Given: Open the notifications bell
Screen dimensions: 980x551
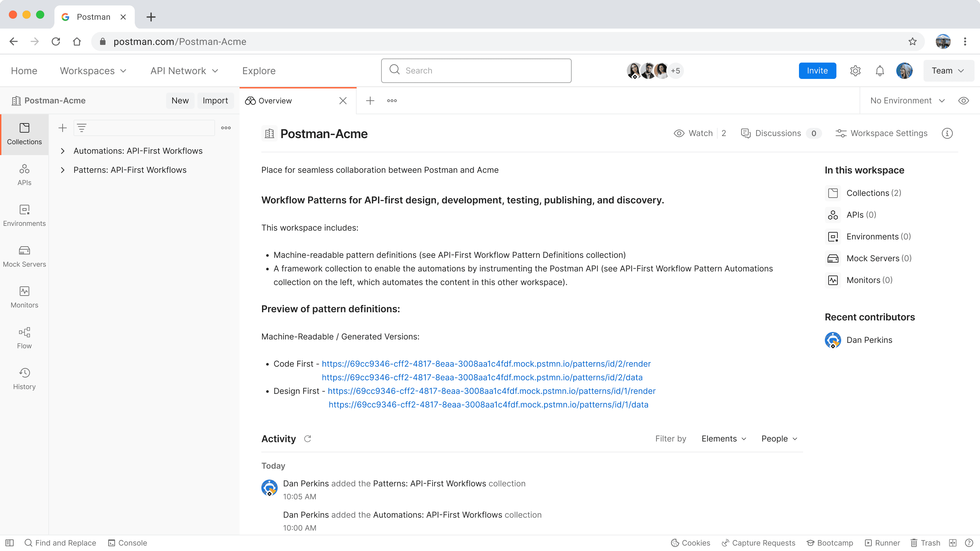Looking at the screenshot, I should point(880,71).
